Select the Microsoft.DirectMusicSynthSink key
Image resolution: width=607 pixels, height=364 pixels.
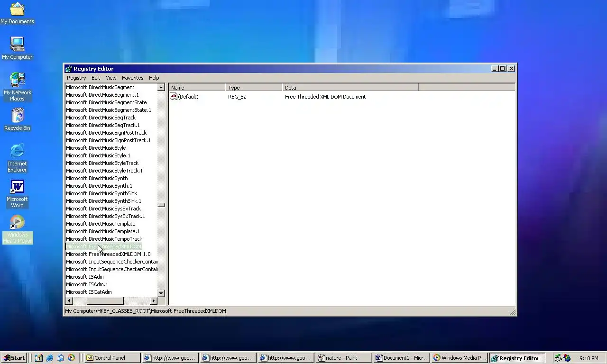point(101,193)
